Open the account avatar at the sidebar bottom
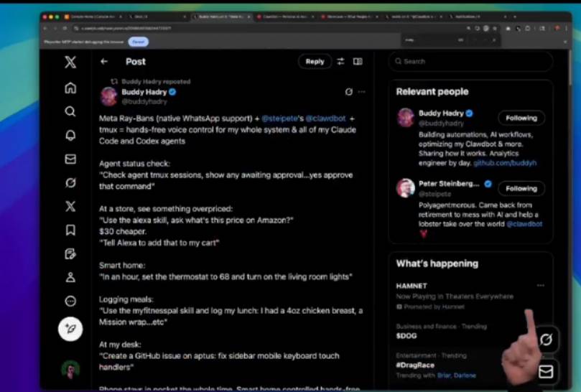 pos(70,369)
